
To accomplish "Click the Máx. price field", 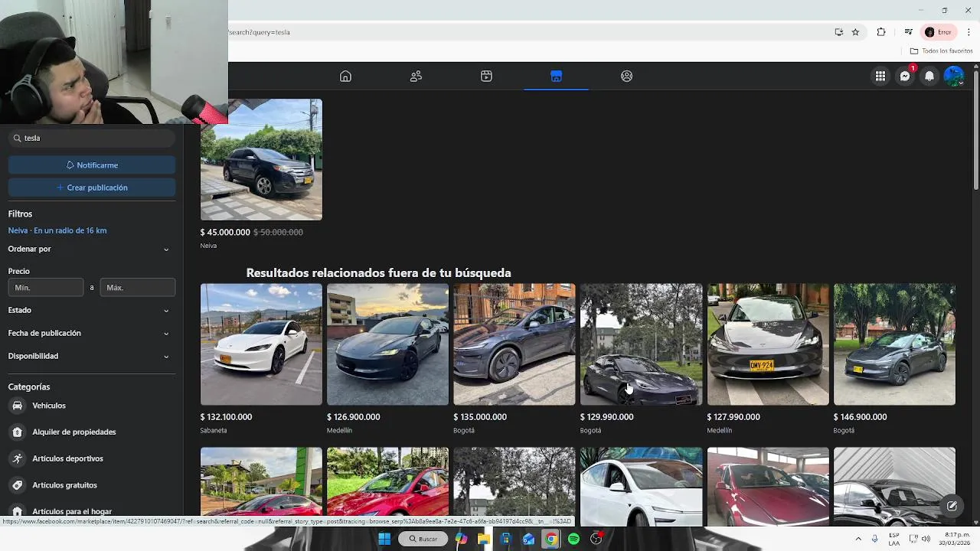I will point(138,288).
